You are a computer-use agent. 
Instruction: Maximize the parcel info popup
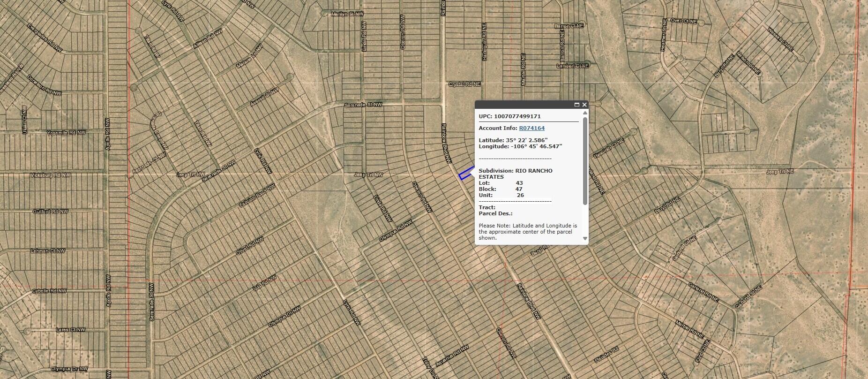tap(577, 105)
